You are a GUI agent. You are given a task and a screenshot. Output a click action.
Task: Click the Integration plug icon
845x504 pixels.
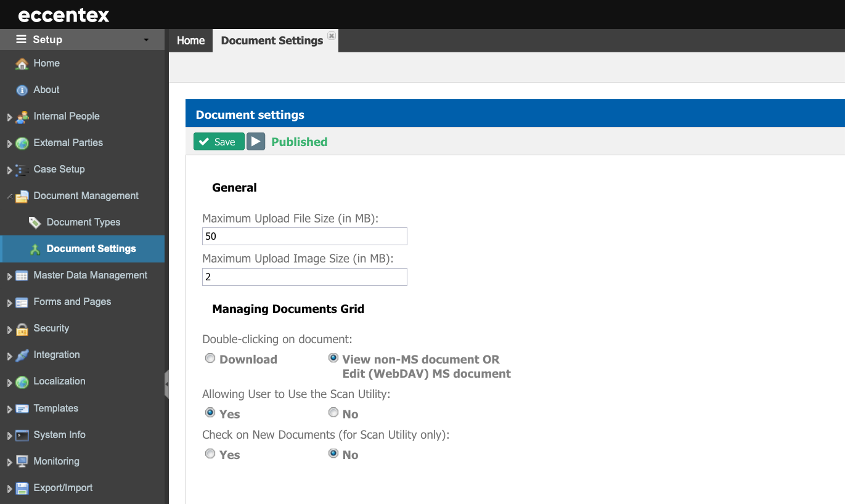point(22,355)
